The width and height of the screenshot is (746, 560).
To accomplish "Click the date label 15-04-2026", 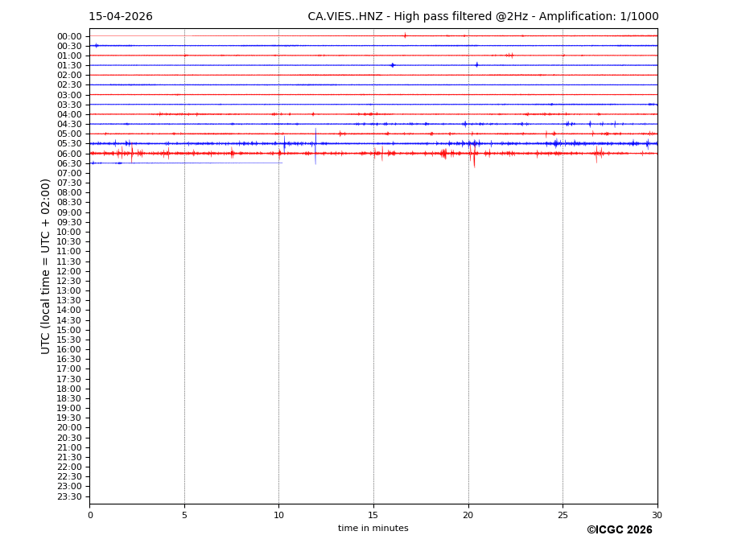I will click(120, 17).
